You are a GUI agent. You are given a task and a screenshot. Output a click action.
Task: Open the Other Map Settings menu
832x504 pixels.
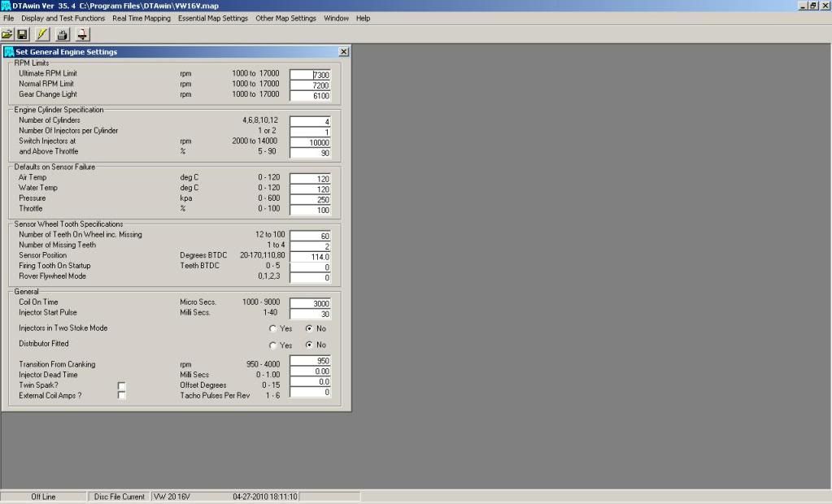(x=285, y=18)
